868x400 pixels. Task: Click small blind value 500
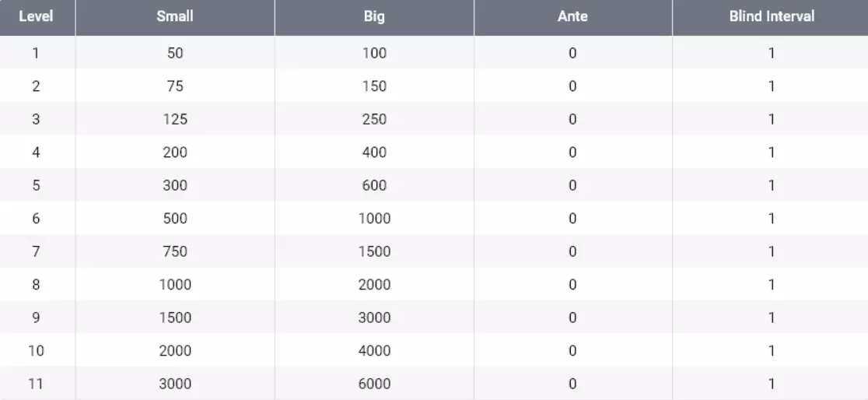[175, 219]
